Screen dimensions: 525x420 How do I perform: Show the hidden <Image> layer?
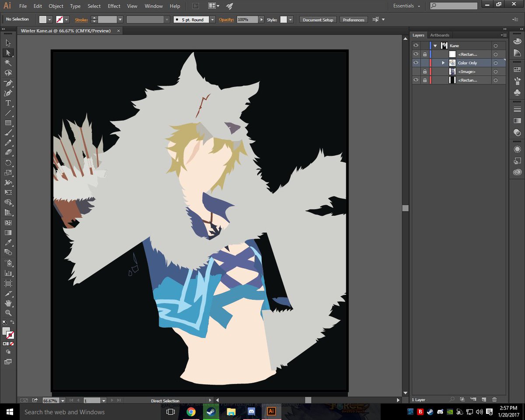pyautogui.click(x=416, y=71)
